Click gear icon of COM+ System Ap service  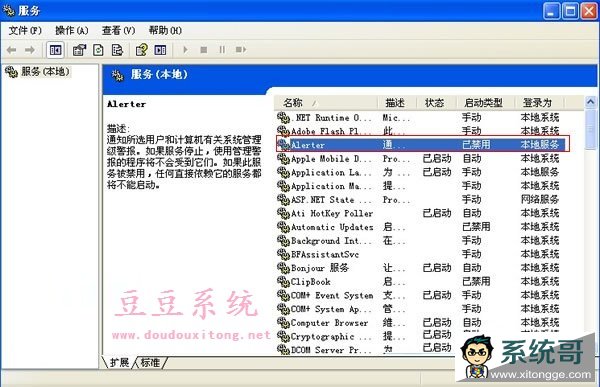[283, 309]
